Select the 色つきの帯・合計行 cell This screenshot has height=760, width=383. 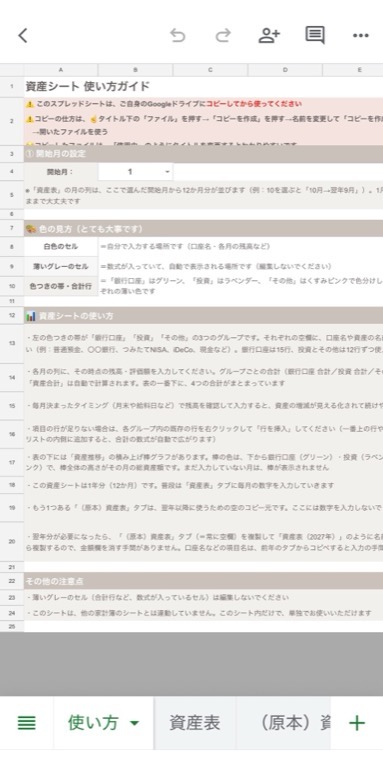point(61,286)
